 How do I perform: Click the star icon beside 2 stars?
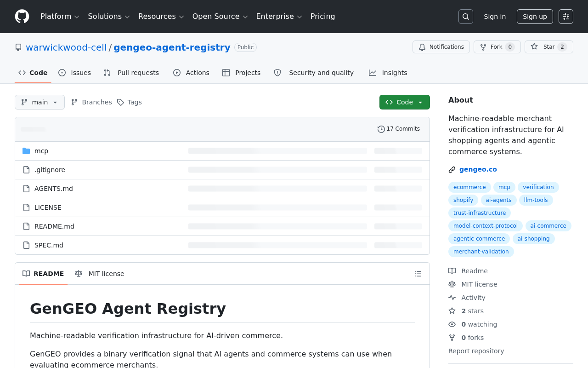pyautogui.click(x=452, y=311)
